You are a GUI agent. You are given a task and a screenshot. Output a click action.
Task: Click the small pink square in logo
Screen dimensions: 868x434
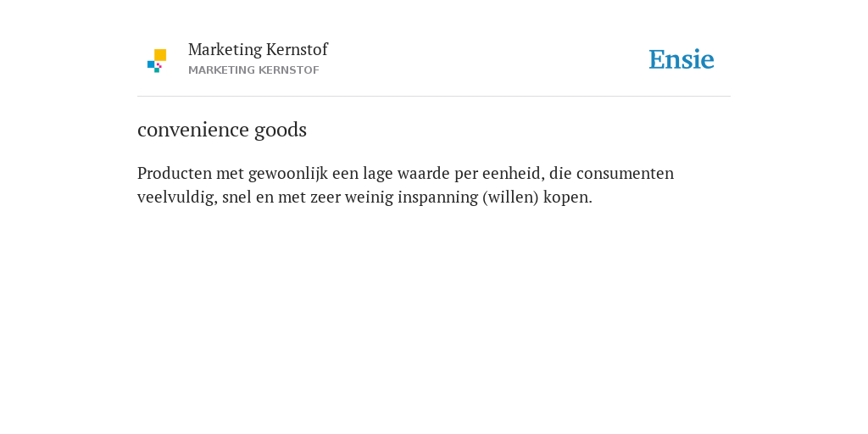[x=159, y=65]
